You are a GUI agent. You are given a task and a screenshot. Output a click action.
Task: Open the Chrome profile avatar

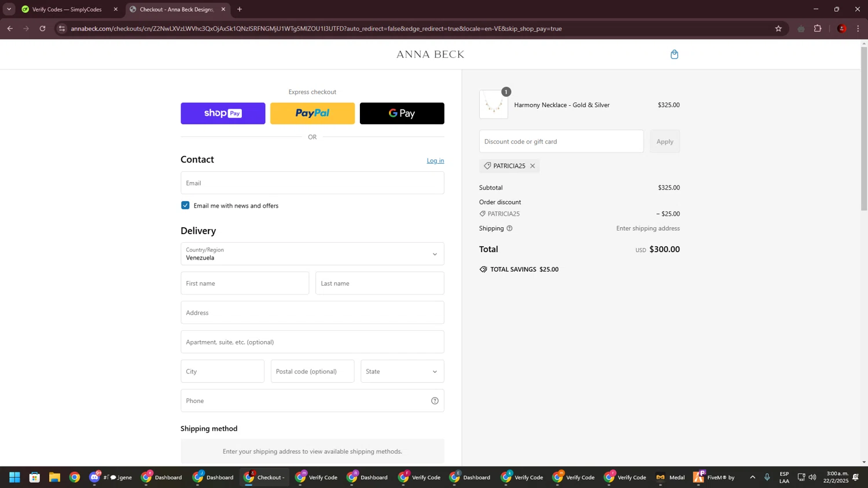coord(841,28)
